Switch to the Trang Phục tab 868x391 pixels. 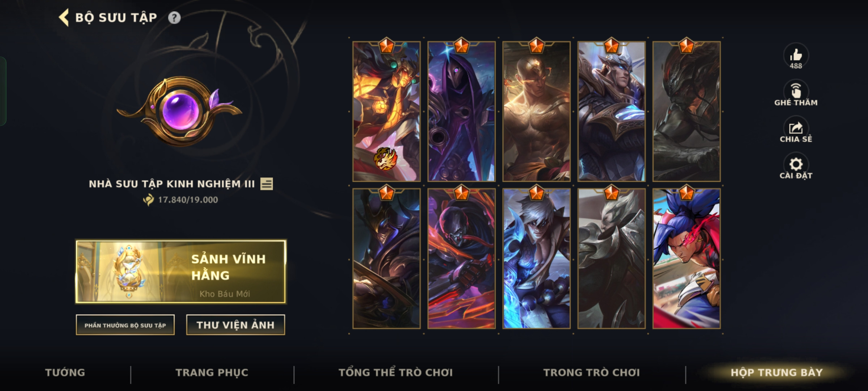[x=212, y=373]
